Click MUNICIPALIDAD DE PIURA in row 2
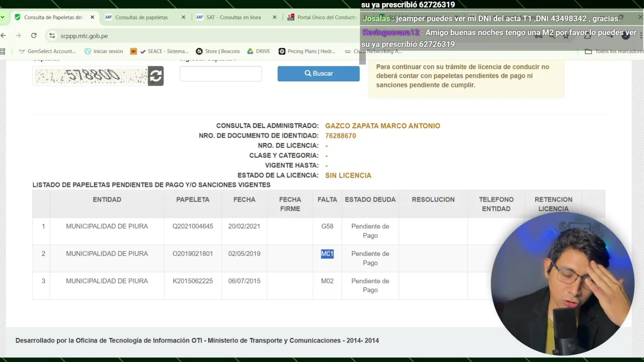This screenshot has width=644, height=362. click(x=107, y=253)
